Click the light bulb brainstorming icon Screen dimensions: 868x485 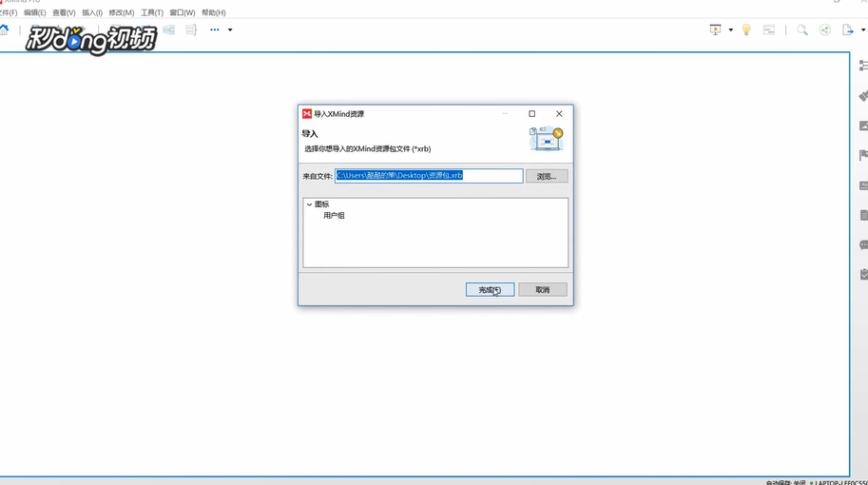tap(746, 29)
